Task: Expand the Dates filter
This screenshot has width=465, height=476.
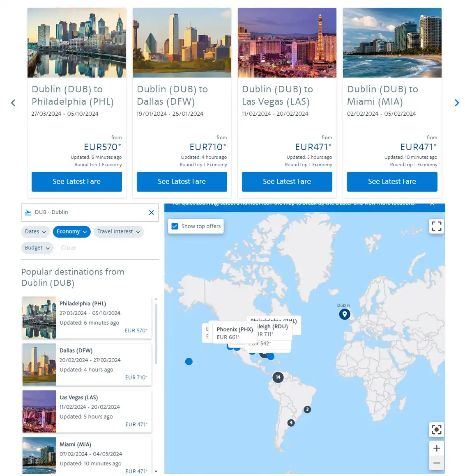Action: pyautogui.click(x=35, y=231)
